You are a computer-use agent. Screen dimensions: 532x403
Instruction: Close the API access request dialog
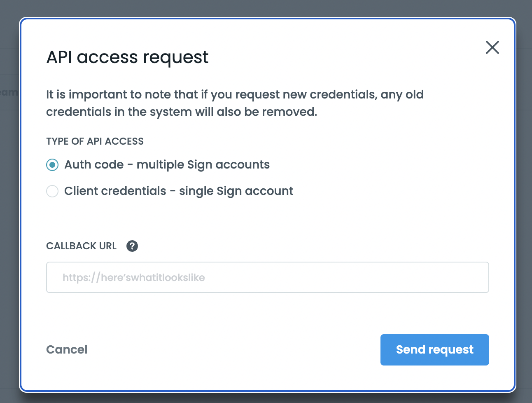(x=492, y=47)
